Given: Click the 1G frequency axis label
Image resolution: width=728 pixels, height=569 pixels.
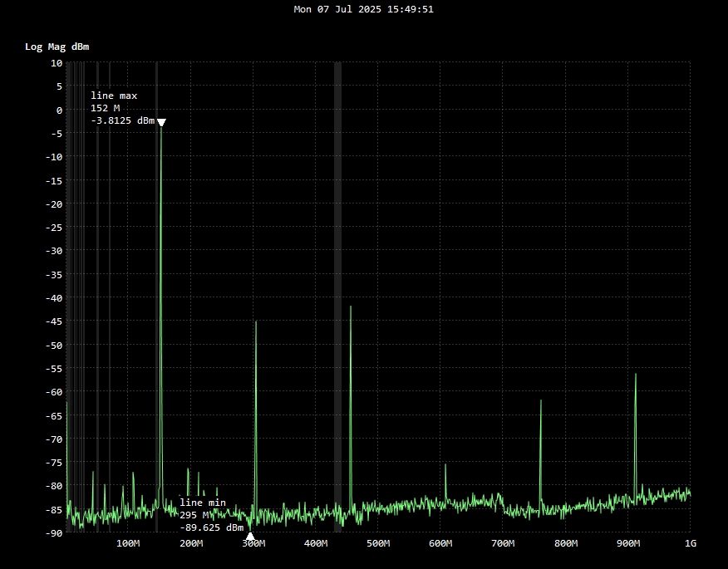Looking at the screenshot, I should pos(690,543).
